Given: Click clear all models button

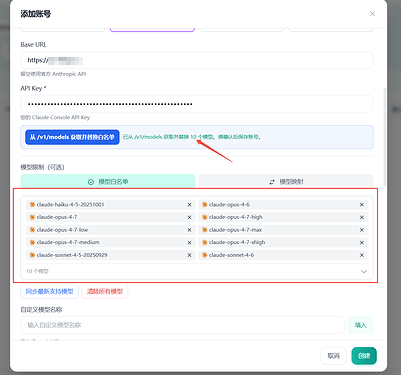Looking at the screenshot, I should pyautogui.click(x=105, y=291).
